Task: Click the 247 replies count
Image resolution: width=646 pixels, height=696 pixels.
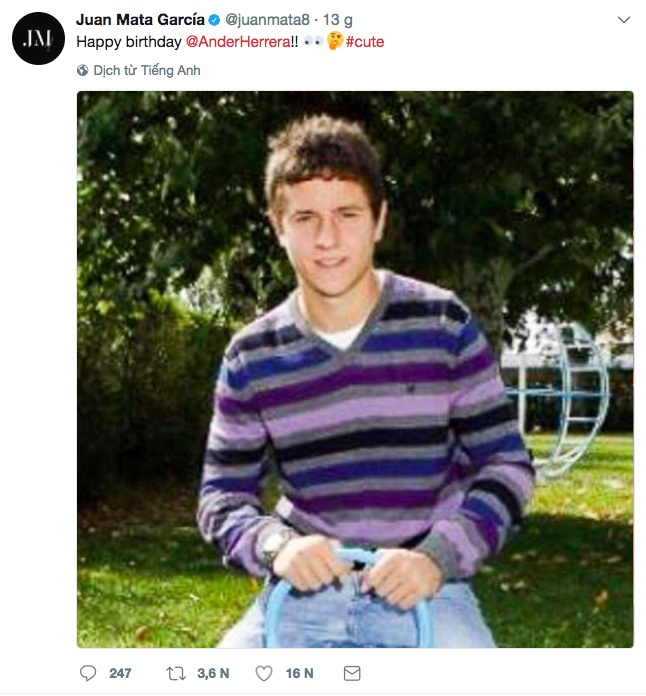Action: click(x=120, y=673)
